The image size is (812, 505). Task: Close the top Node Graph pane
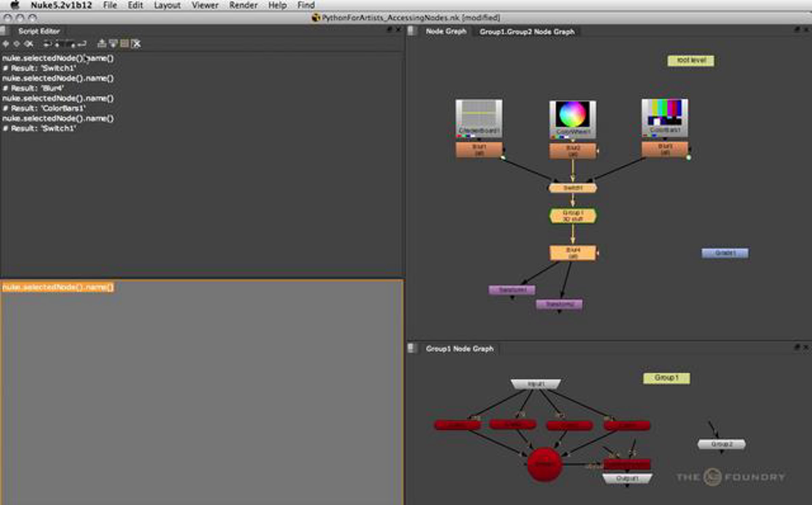pos(806,30)
